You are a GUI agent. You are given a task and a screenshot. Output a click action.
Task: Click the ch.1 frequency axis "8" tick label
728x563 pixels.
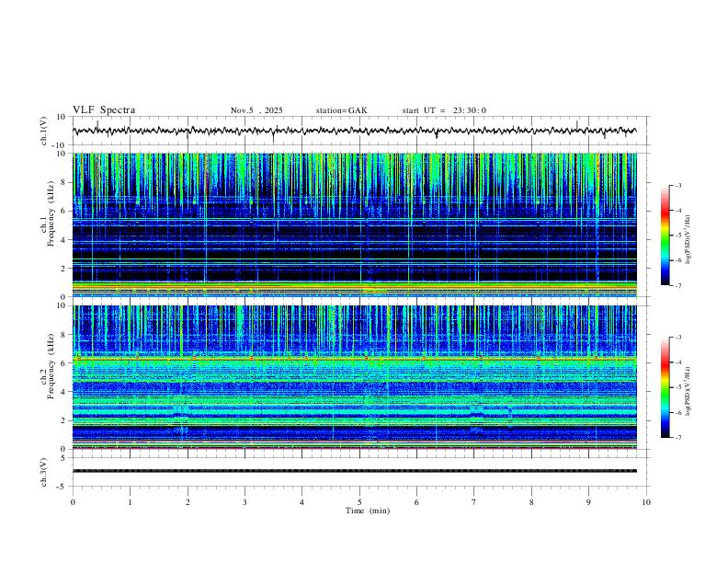pos(63,182)
